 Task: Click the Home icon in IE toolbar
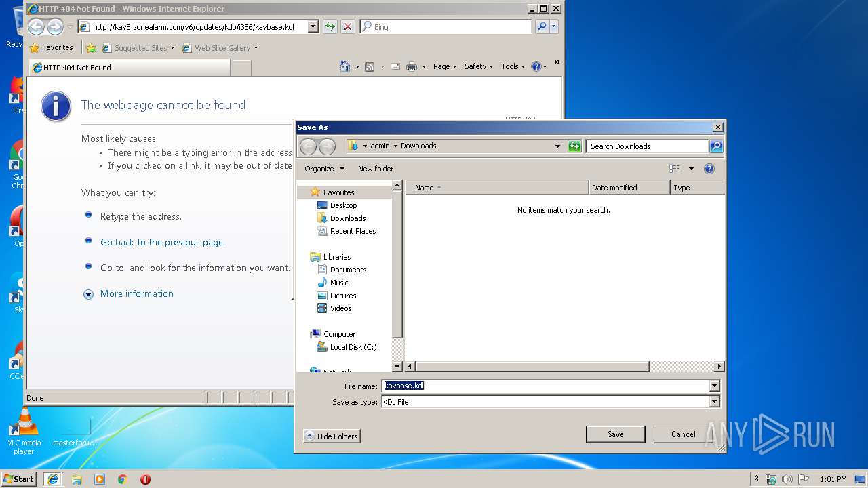[344, 66]
